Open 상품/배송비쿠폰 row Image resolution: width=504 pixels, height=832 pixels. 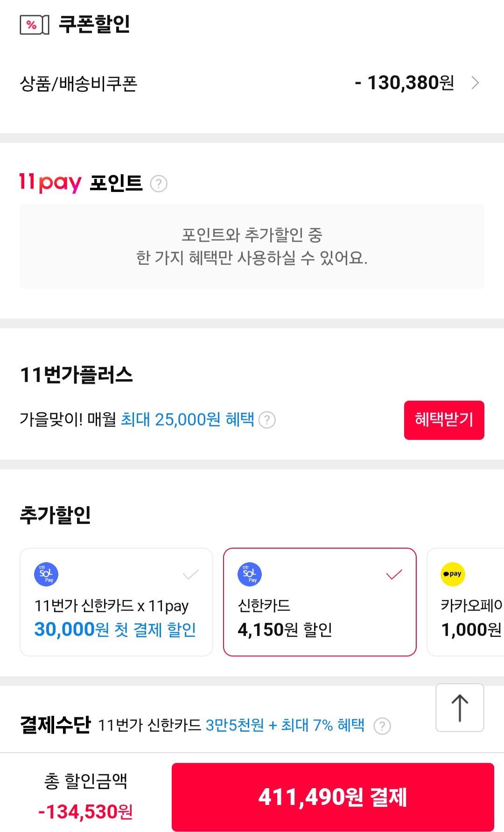point(78,84)
